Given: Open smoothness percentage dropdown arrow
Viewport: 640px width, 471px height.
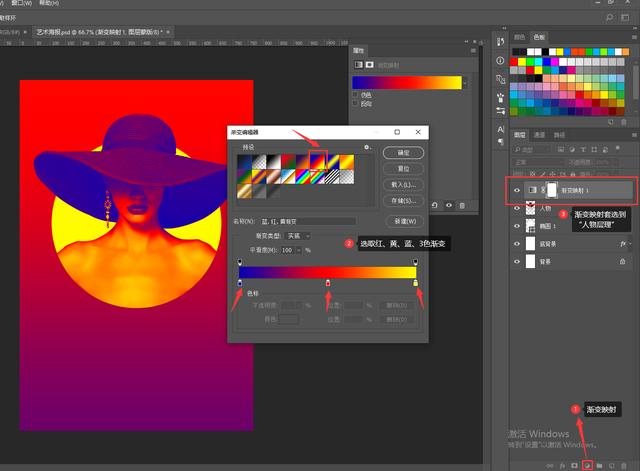Looking at the screenshot, I should click(298, 250).
